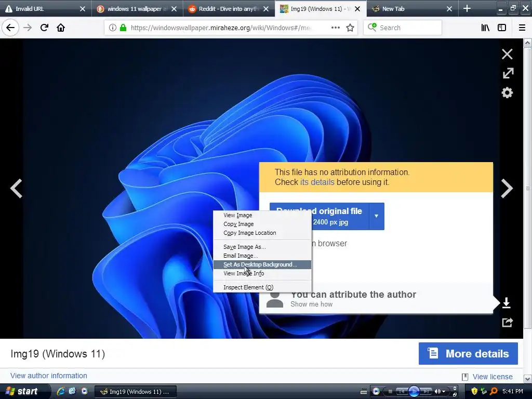Switch to the New Tab tab

click(407, 9)
